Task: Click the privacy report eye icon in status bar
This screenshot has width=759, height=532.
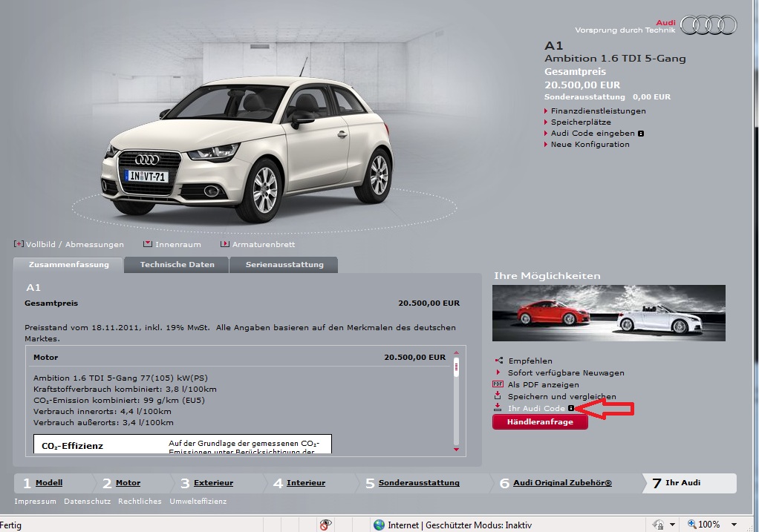Action: point(325,525)
